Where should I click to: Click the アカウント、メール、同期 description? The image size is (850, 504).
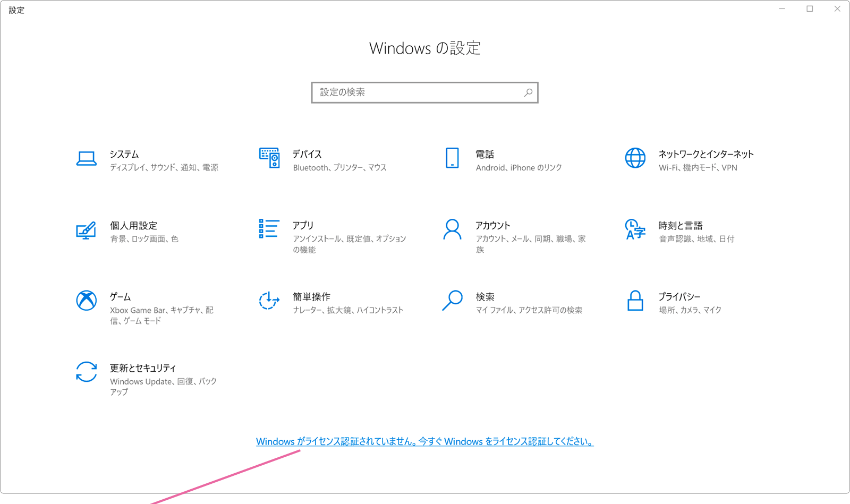pos(531,244)
